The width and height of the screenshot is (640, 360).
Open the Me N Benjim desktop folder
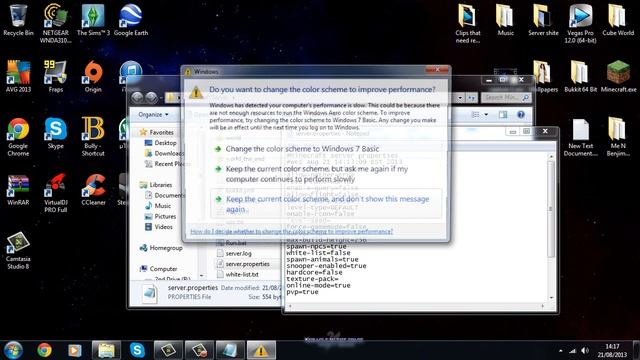click(618, 137)
